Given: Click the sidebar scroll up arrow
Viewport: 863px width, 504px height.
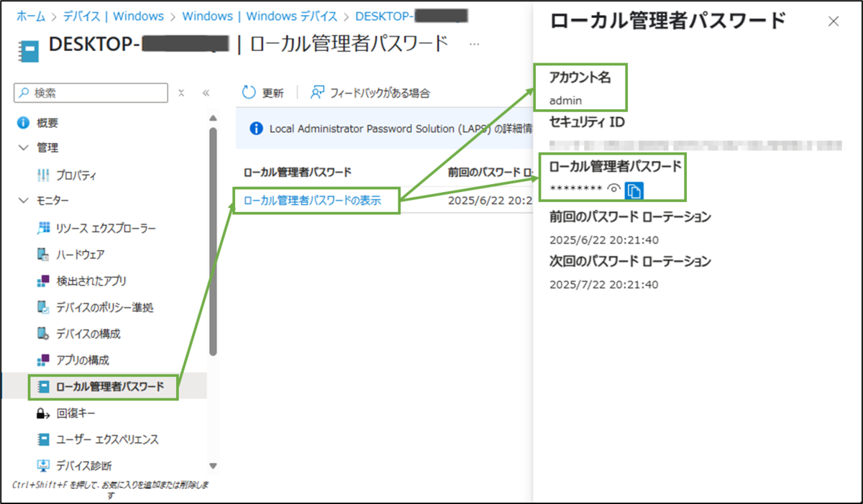Looking at the screenshot, I should click(x=212, y=118).
